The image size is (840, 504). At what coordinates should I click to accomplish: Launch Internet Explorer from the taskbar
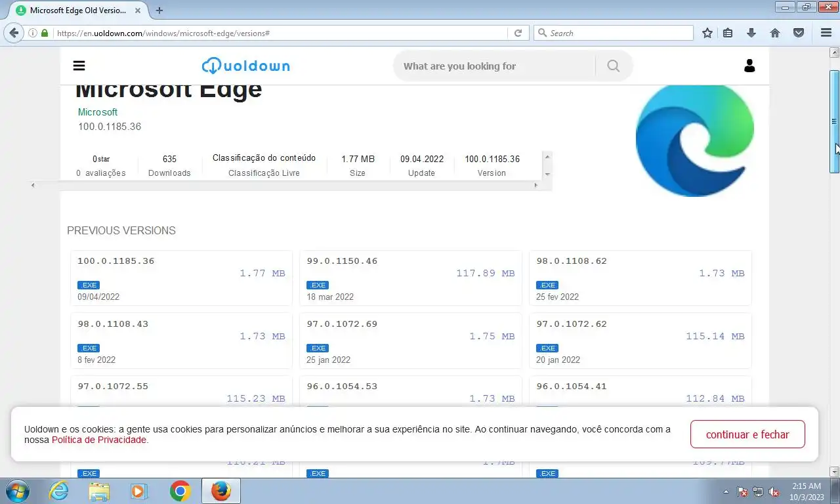pos(59,491)
